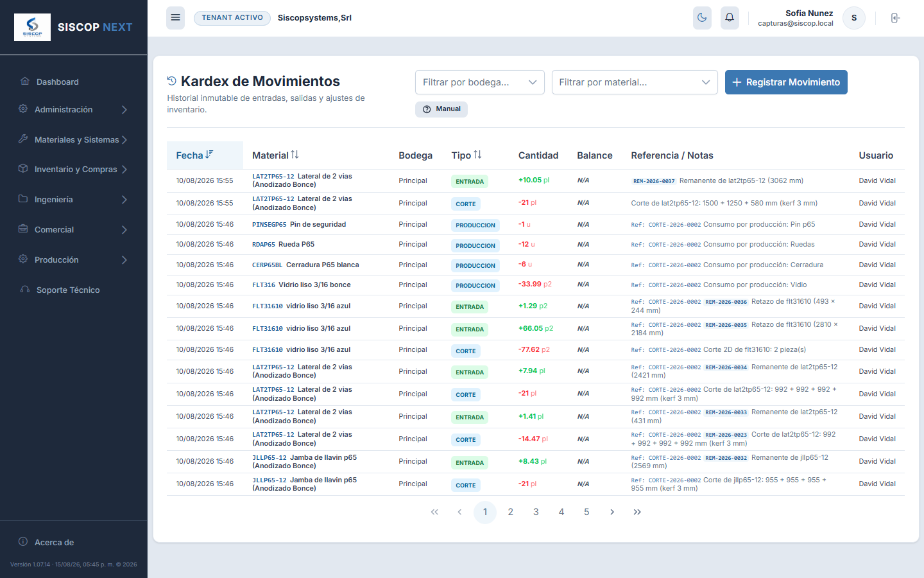
Task: Go to last page icon
Action: pyautogui.click(x=637, y=512)
